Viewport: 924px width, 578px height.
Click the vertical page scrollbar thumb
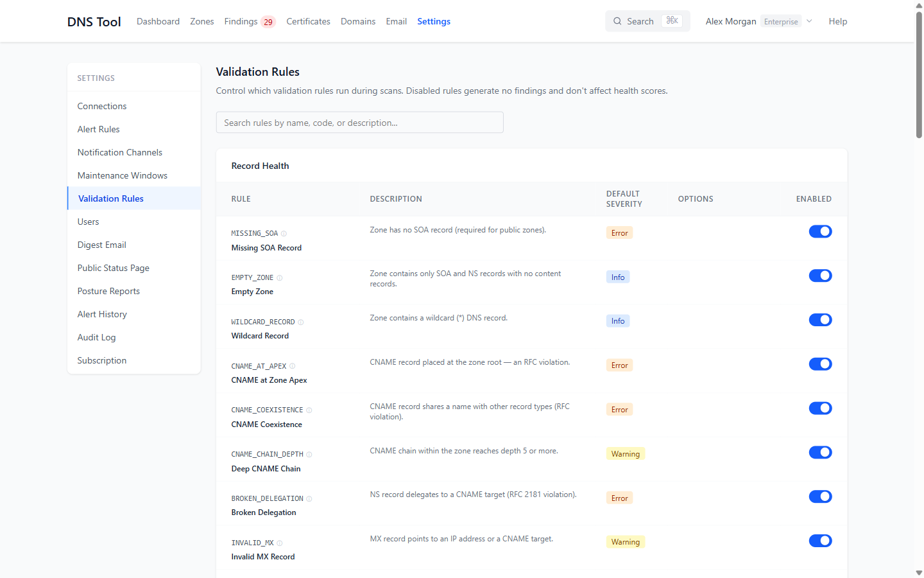click(919, 74)
